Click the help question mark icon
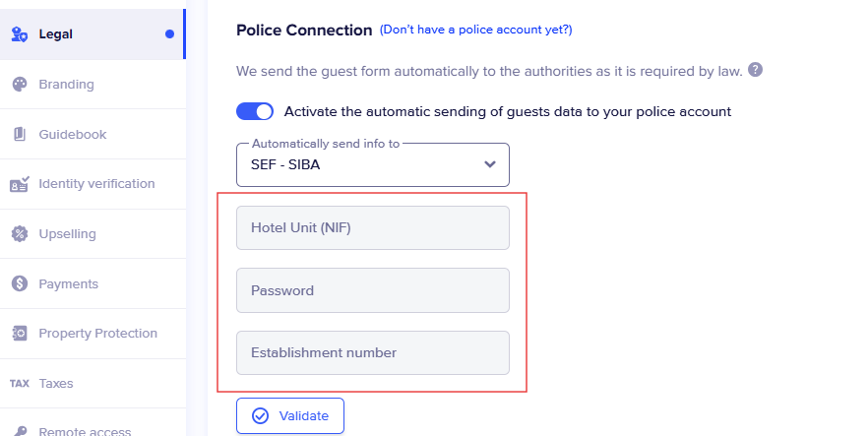 [755, 70]
